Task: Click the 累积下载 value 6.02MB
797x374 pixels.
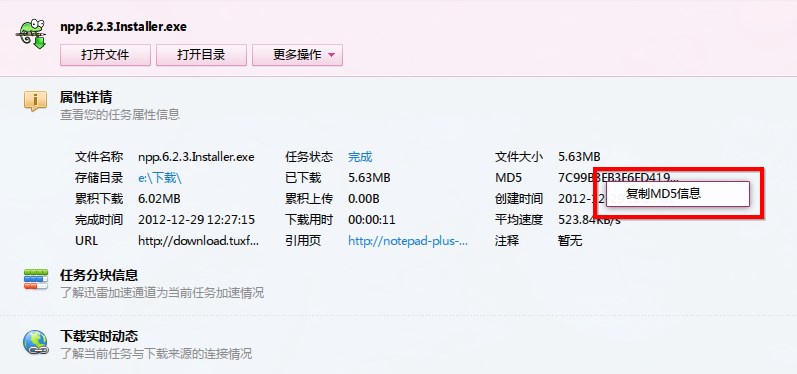Action: point(159,199)
